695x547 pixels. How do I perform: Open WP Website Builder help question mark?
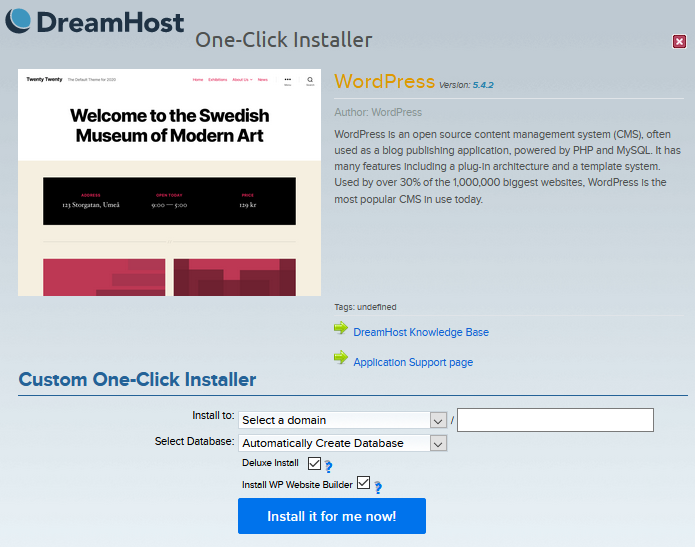pyautogui.click(x=378, y=488)
